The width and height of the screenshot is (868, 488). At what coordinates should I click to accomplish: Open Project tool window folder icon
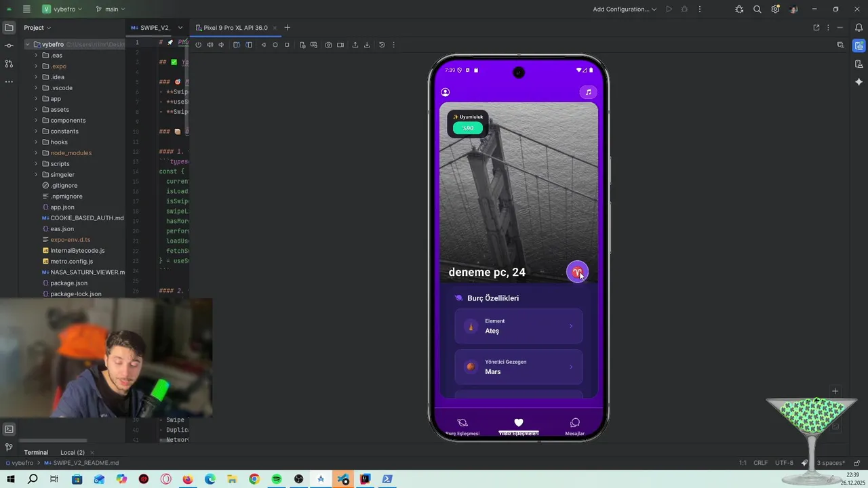(x=9, y=28)
